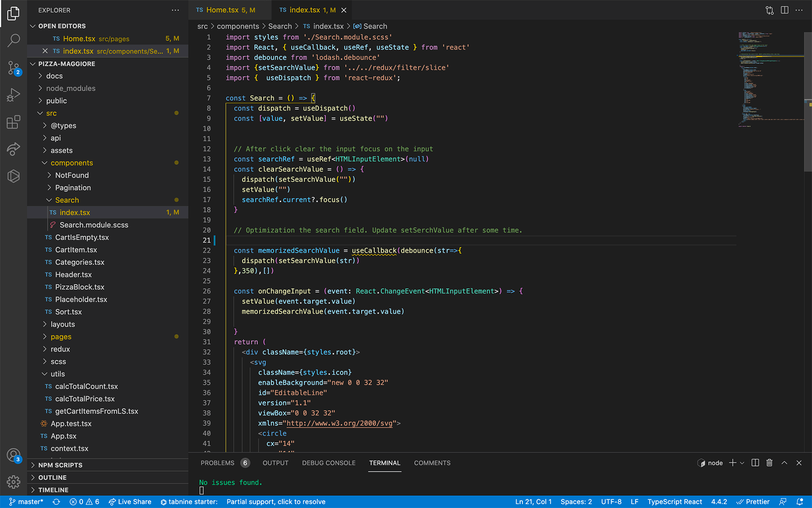Synchronize changes from status bar
Screen dimensions: 812x508
tap(56, 502)
